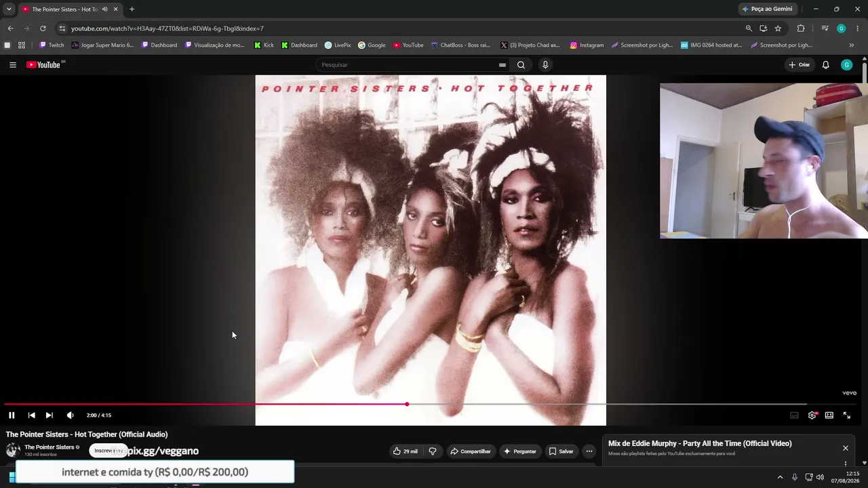
Task: Open the Jogar Super Mario bookmark
Action: point(102,45)
